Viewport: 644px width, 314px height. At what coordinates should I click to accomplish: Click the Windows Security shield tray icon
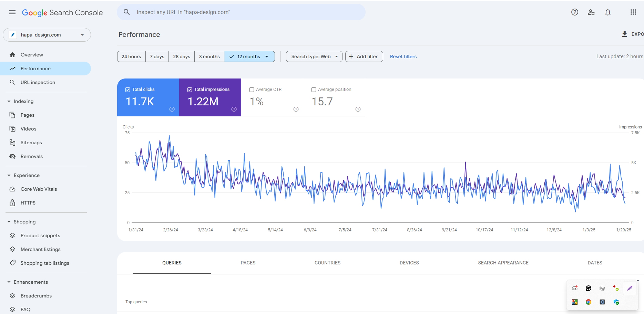point(616,302)
